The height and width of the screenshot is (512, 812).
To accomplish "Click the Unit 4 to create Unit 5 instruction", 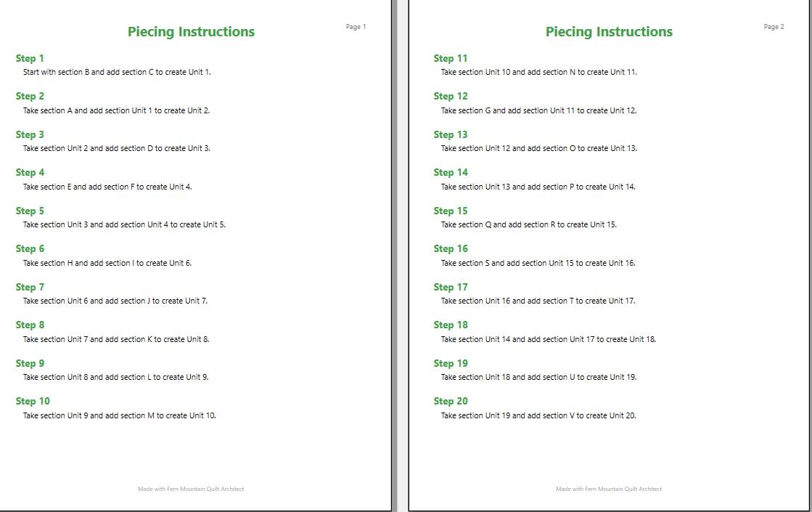I will click(124, 224).
